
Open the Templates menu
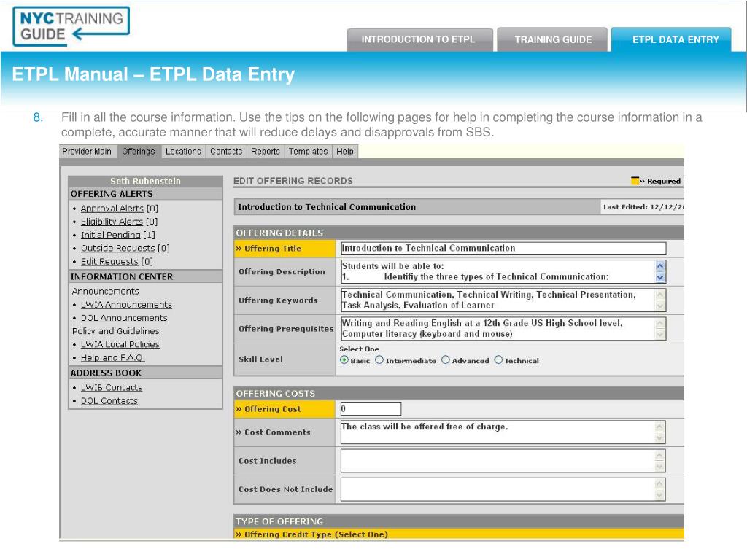click(x=309, y=152)
